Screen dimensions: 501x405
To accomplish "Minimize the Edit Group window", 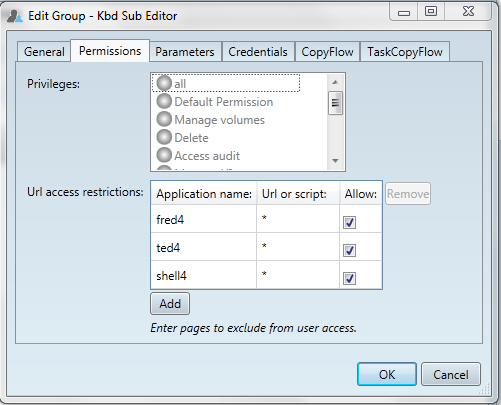I will pos(404,12).
